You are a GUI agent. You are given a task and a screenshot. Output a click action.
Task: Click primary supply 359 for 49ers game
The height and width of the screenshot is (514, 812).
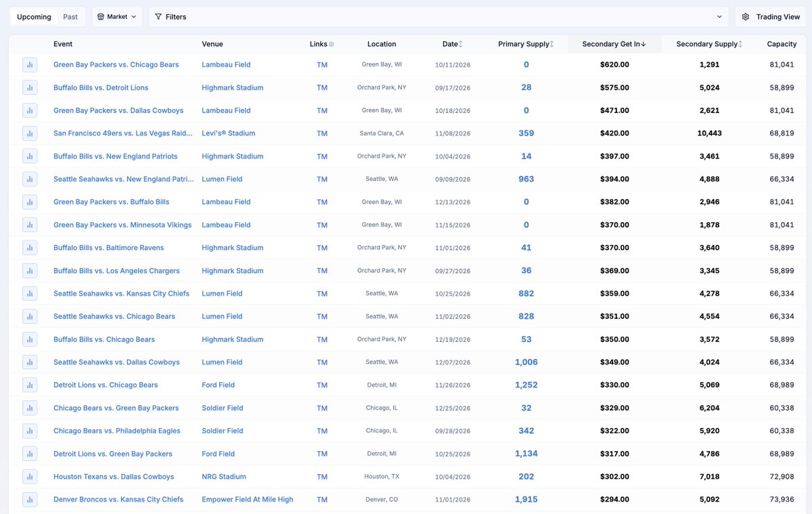[526, 133]
